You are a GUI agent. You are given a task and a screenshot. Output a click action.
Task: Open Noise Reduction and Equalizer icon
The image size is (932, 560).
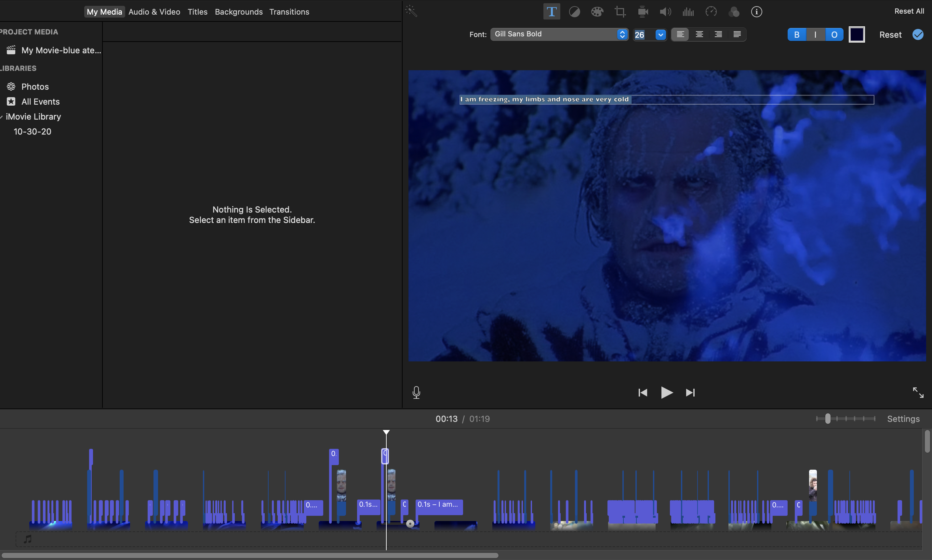[x=688, y=12]
